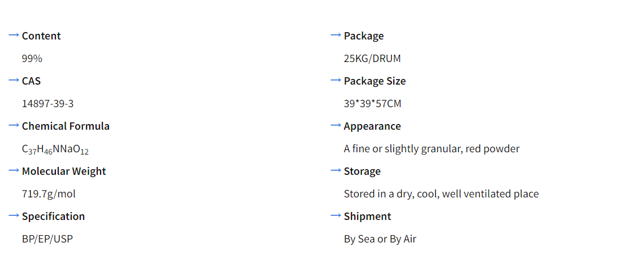Click the BP/EP/USP specification value
This screenshot has height=269, width=644.
47,239
